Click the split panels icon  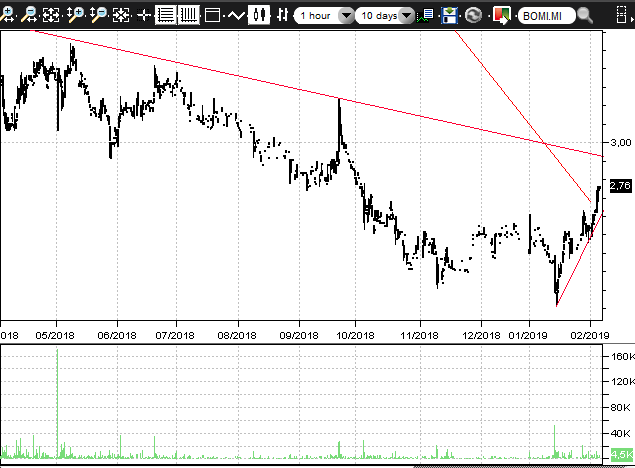(x=621, y=15)
